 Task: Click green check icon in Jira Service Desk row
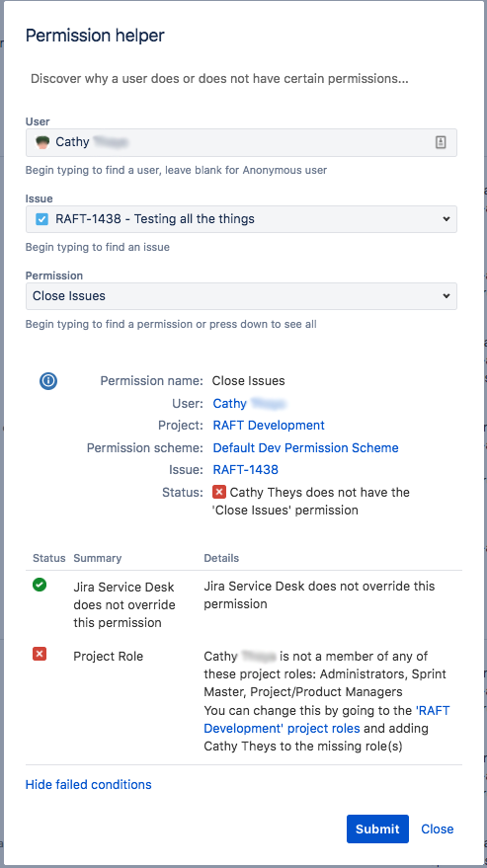[40, 585]
